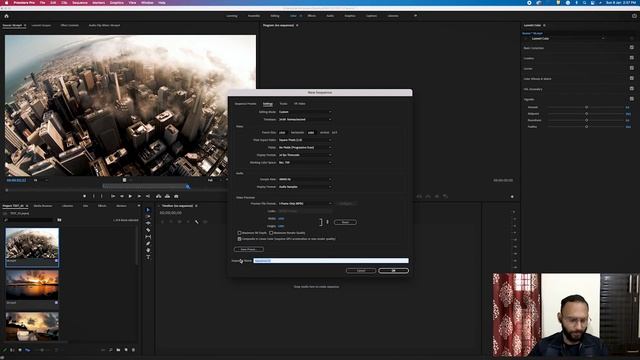Switch Project panel to Icon view
The image size is (640, 360).
point(20,350)
